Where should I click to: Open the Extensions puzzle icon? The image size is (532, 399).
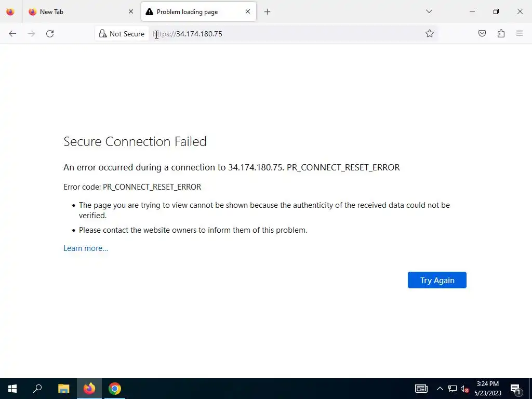tap(501, 34)
